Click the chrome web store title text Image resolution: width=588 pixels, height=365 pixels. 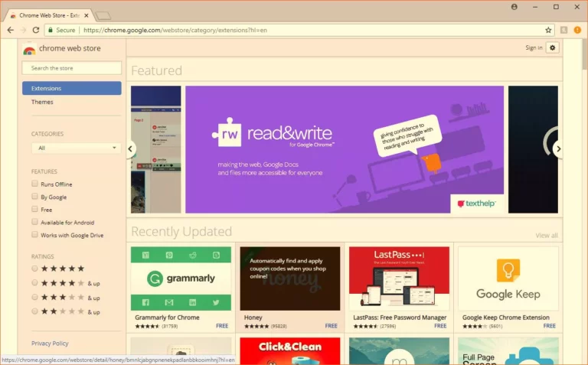70,48
